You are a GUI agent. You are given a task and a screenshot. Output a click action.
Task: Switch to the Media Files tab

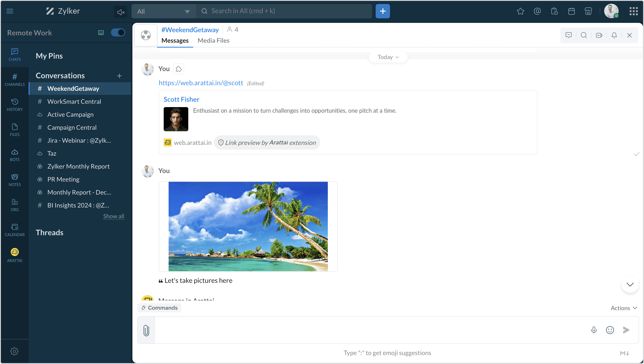click(213, 40)
